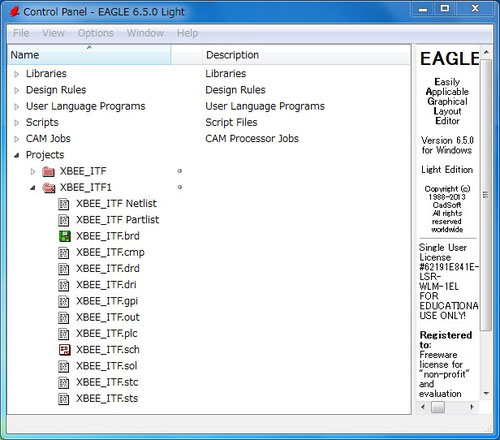Click the horizontal scrollbar thumb in info panel

click(x=438, y=407)
